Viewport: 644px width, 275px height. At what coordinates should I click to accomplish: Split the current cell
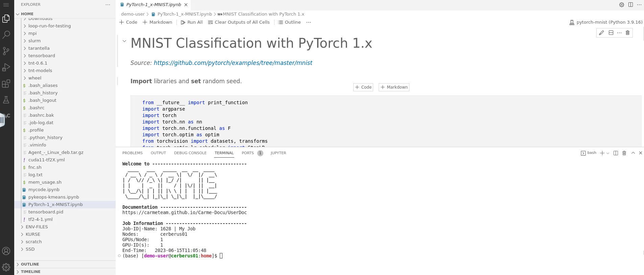pyautogui.click(x=611, y=33)
